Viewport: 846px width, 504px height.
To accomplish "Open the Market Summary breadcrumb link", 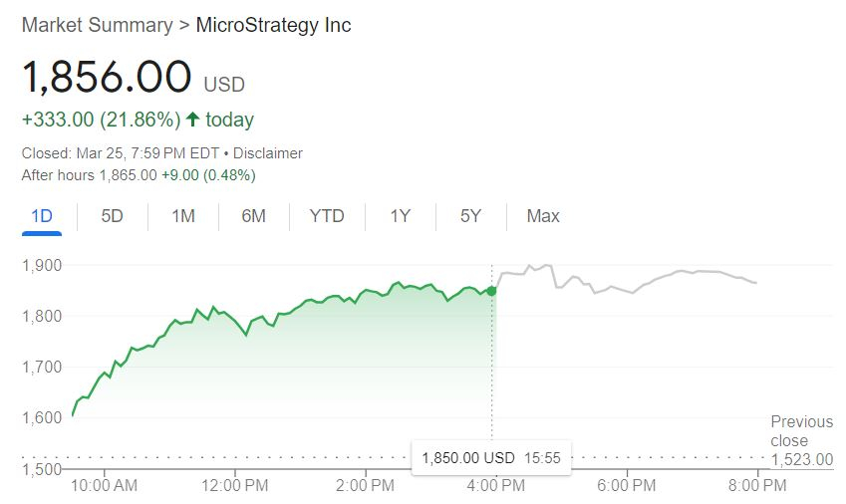I will (x=97, y=25).
